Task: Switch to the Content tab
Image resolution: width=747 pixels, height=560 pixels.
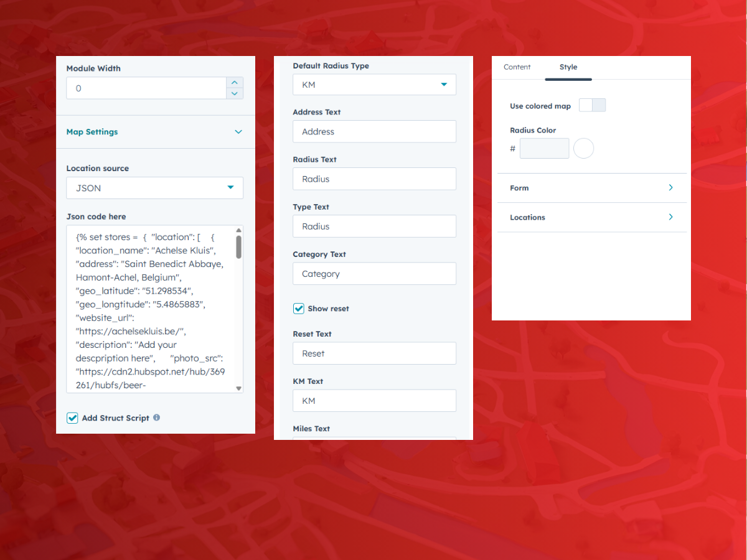Action: point(517,67)
